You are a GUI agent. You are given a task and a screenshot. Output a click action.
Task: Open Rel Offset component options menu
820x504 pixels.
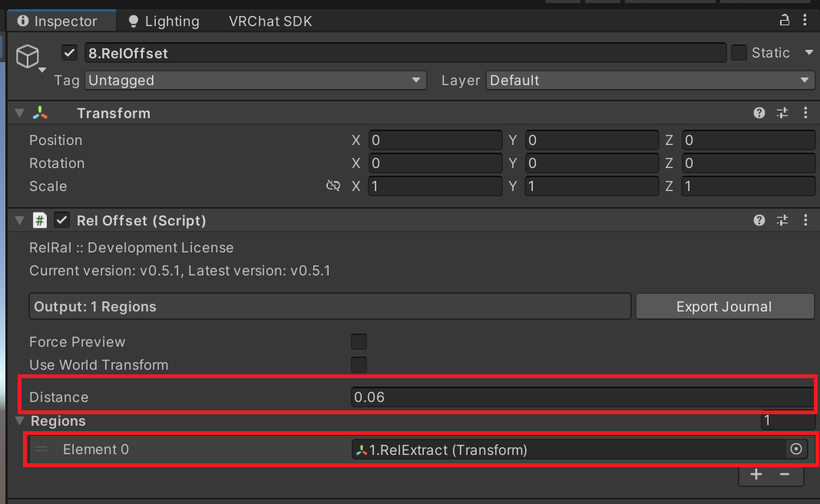point(805,220)
